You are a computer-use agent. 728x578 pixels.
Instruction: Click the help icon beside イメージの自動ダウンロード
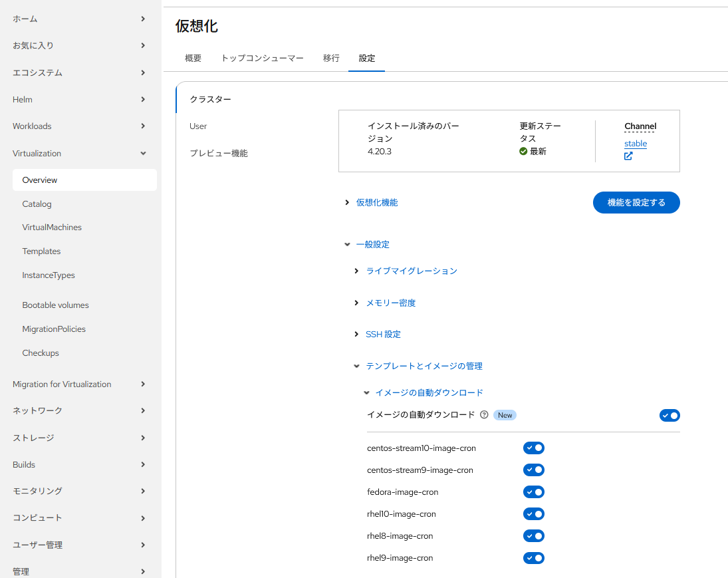coord(483,414)
